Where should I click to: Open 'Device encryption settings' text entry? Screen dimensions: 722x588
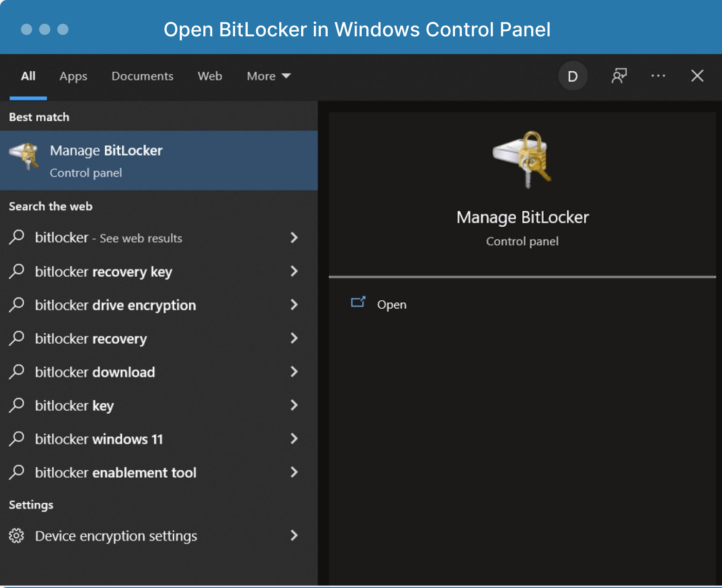coord(116,536)
